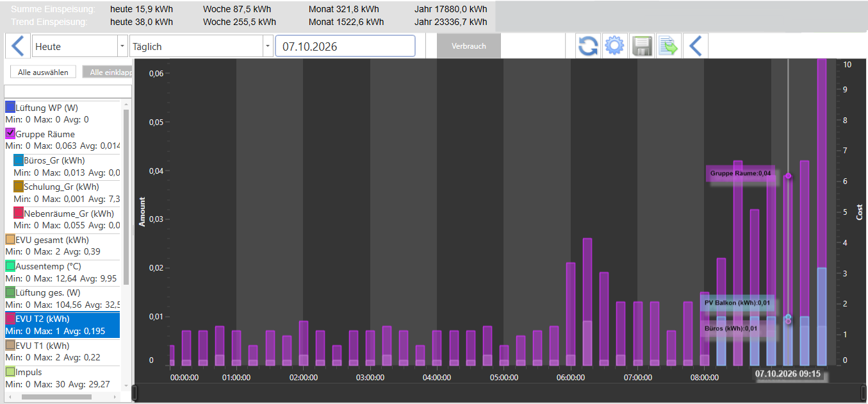Image resolution: width=868 pixels, height=404 pixels.
Task: Check the EVU T1 (kWh) checkbox
Action: (10, 345)
